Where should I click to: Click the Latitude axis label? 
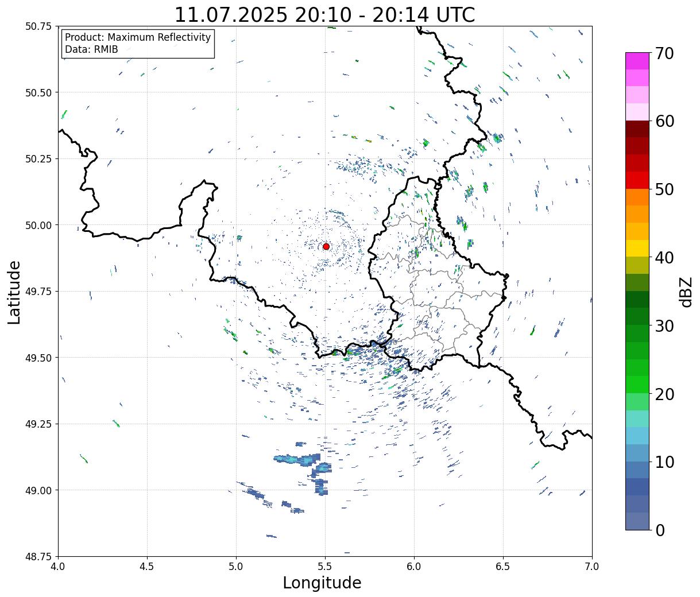[x=14, y=292]
